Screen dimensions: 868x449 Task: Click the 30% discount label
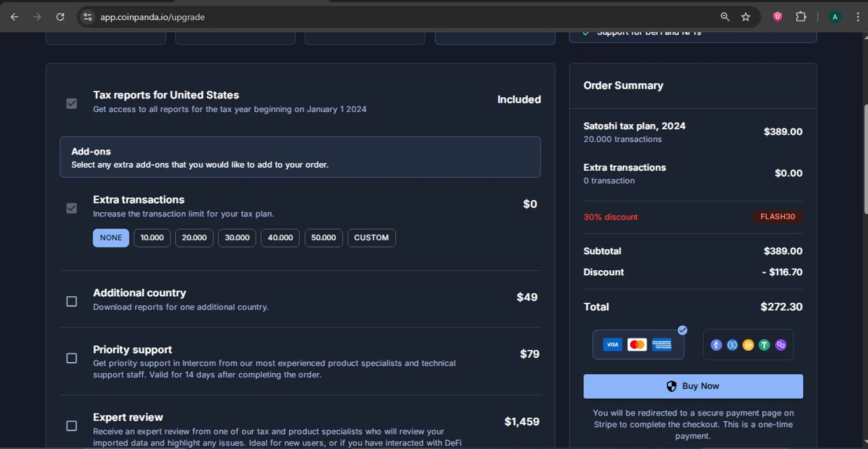coord(610,217)
